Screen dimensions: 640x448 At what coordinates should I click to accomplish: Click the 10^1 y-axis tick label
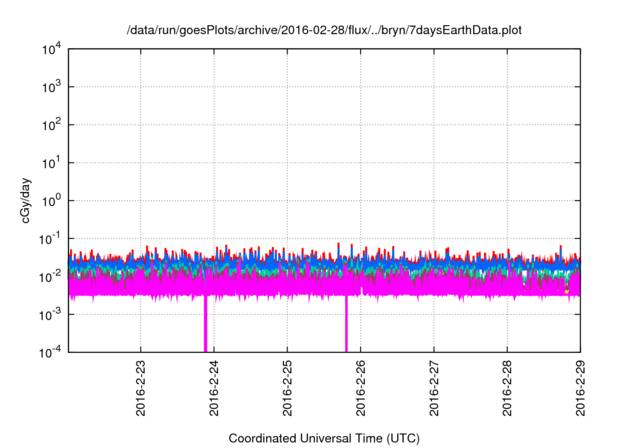coord(51,163)
